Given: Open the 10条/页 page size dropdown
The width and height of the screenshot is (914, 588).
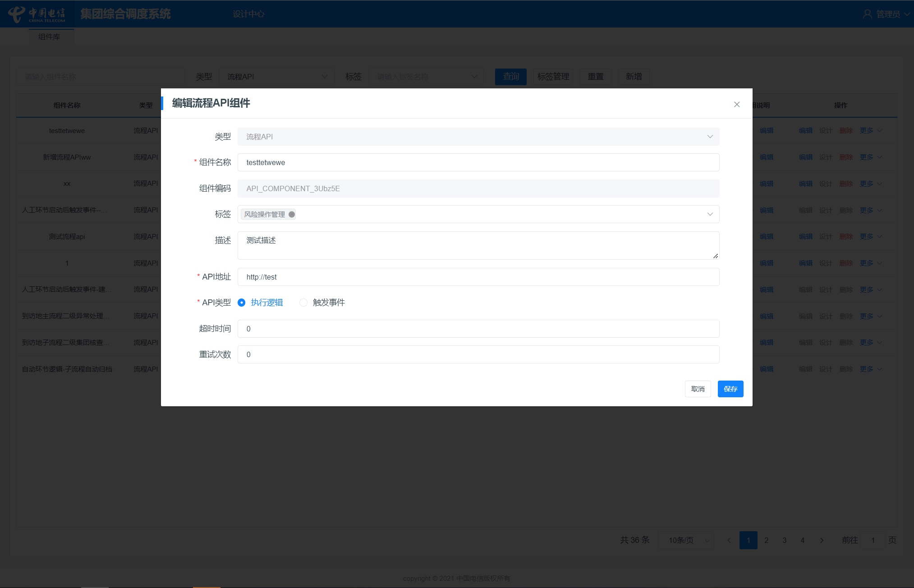Looking at the screenshot, I should point(686,540).
